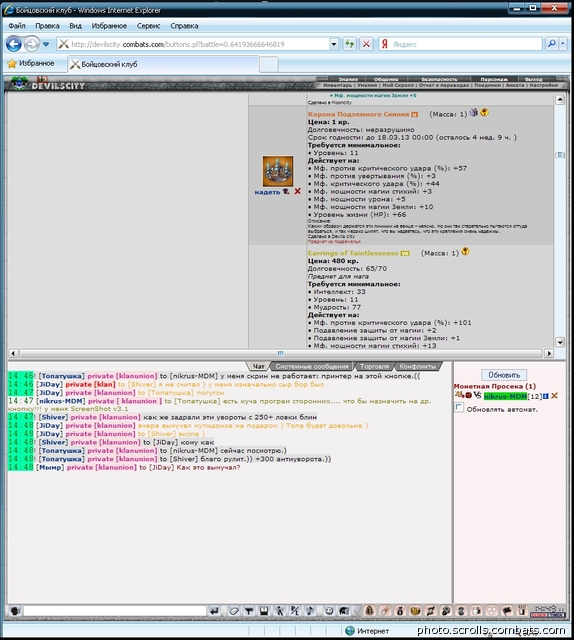The image size is (574, 640).
Task: Stop loading with the red X icon
Action: point(366,44)
